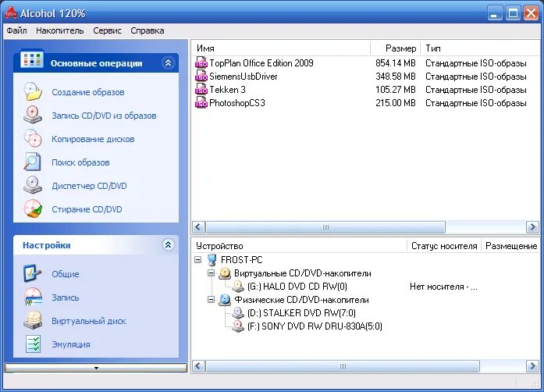Click the ISO icon of SiemensUsbDriver
Image resolution: width=544 pixels, height=392 pixels.
pos(201,77)
